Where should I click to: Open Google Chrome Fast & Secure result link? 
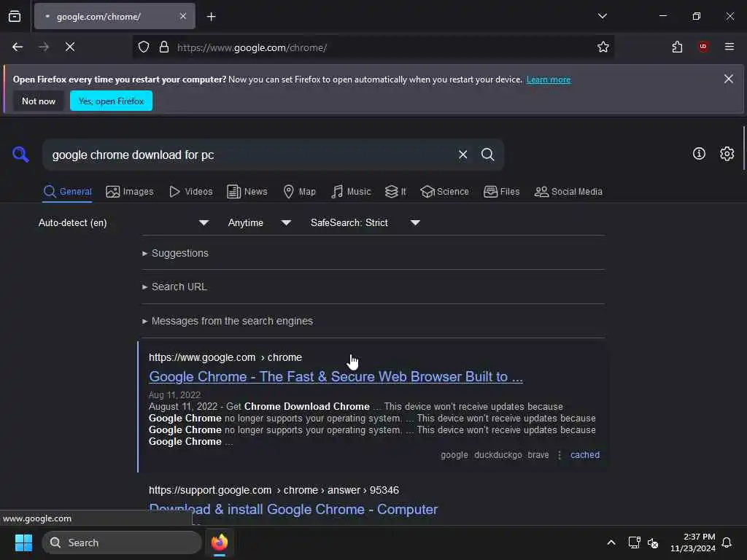click(336, 377)
